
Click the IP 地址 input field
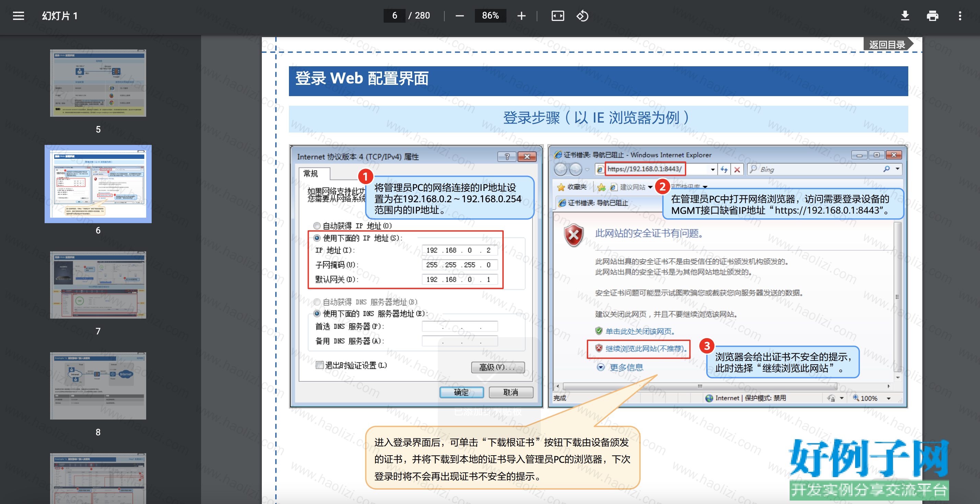coord(459,250)
